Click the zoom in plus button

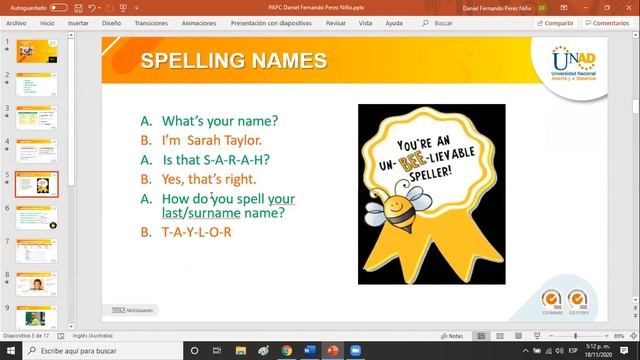pyautogui.click(x=607, y=336)
